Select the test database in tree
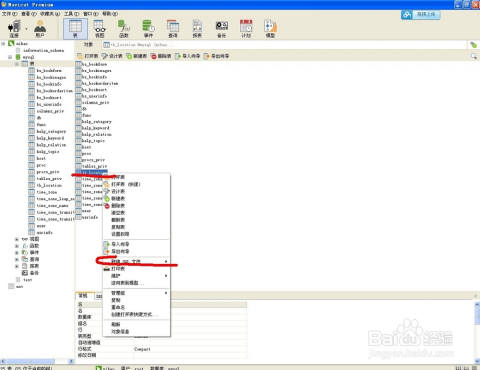This screenshot has width=480, height=370. click(28, 280)
